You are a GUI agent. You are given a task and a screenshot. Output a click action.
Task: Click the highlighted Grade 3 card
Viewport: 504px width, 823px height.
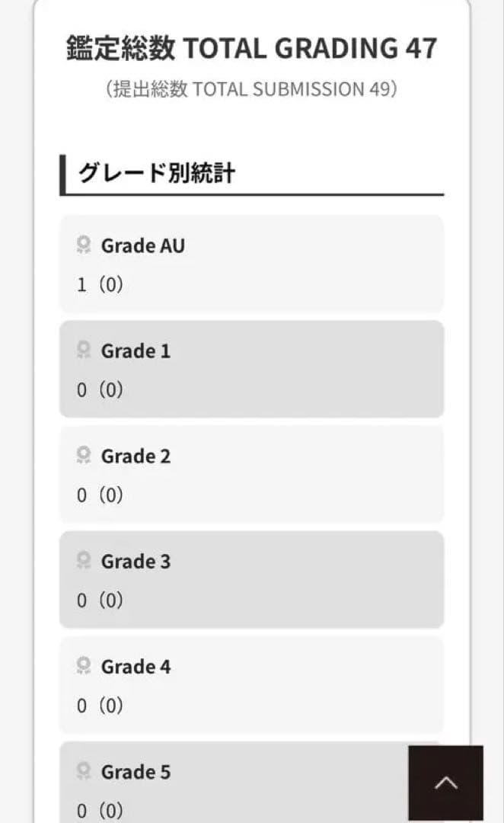click(251, 578)
